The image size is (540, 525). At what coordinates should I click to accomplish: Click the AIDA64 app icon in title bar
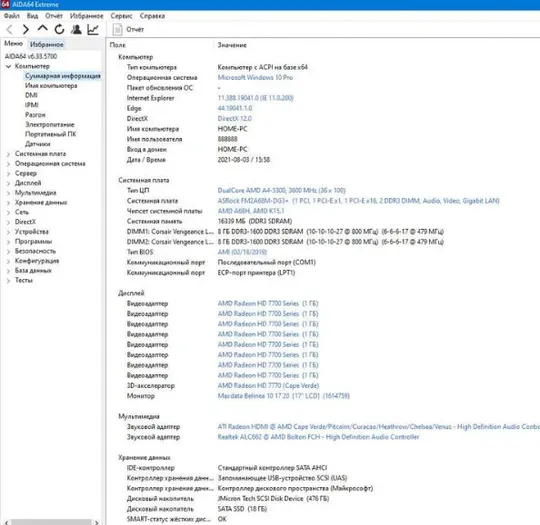(x=5, y=4)
